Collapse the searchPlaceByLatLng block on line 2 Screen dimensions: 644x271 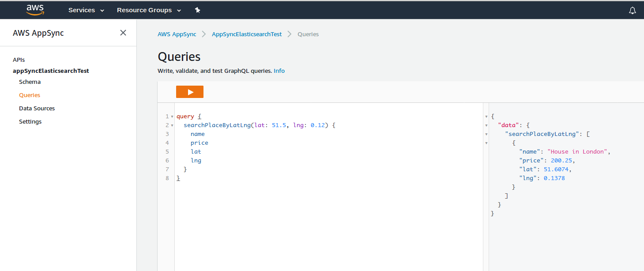[172, 125]
